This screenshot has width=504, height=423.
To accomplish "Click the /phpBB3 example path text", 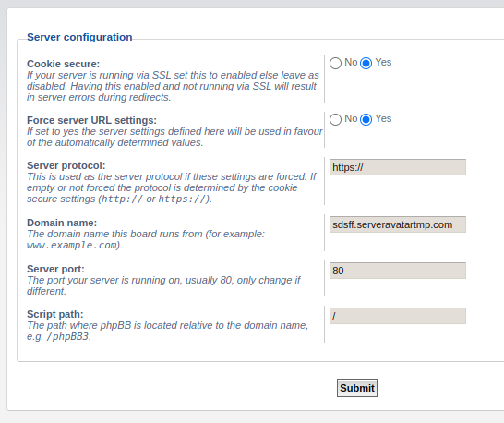I will (67, 336).
